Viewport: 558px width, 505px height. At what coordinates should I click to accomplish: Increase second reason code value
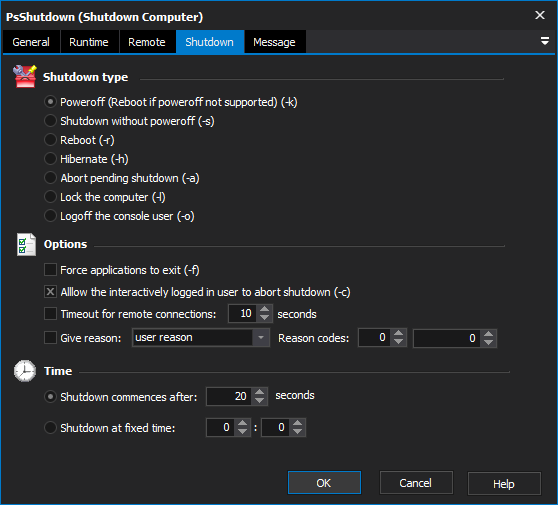point(489,334)
